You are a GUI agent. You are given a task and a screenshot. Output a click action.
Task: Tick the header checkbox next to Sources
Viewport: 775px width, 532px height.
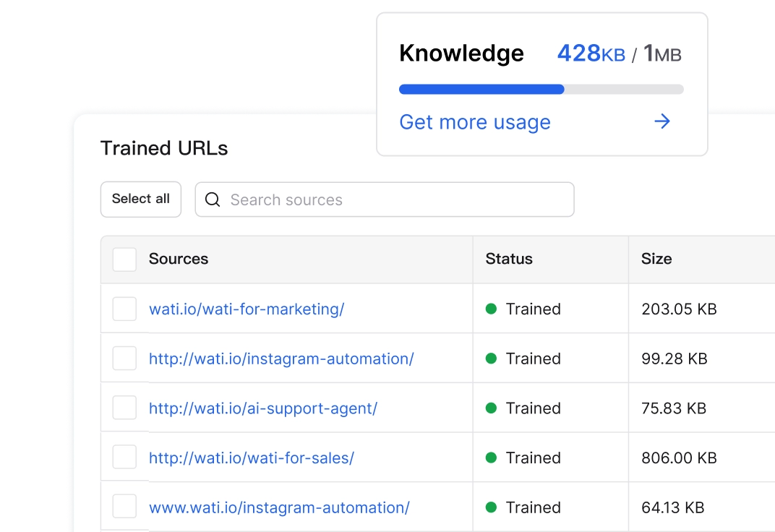point(124,259)
